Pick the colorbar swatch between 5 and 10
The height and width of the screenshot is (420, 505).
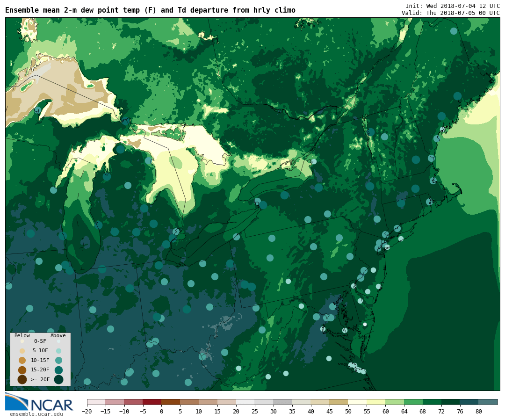(x=190, y=402)
